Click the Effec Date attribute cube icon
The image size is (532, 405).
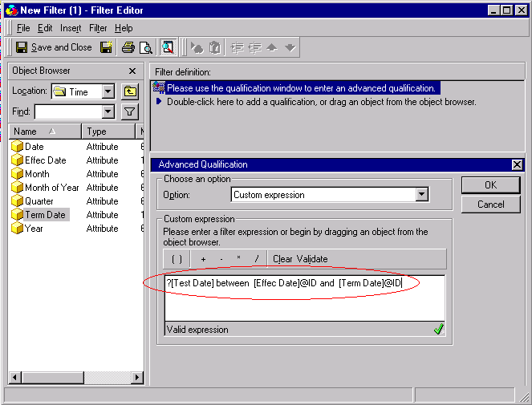point(17,160)
